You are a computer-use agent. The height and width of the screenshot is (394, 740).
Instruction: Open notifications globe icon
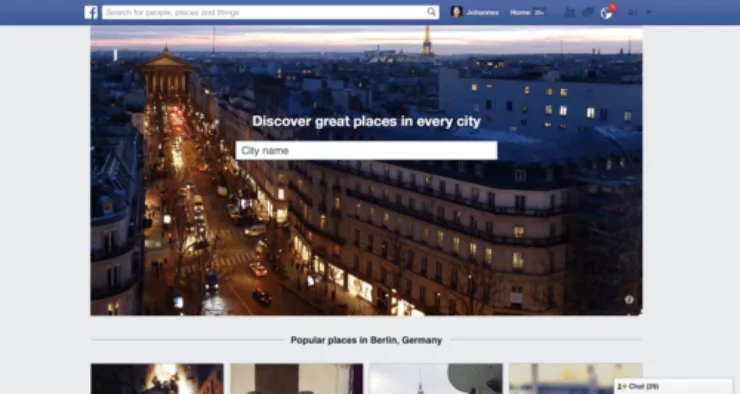(606, 13)
